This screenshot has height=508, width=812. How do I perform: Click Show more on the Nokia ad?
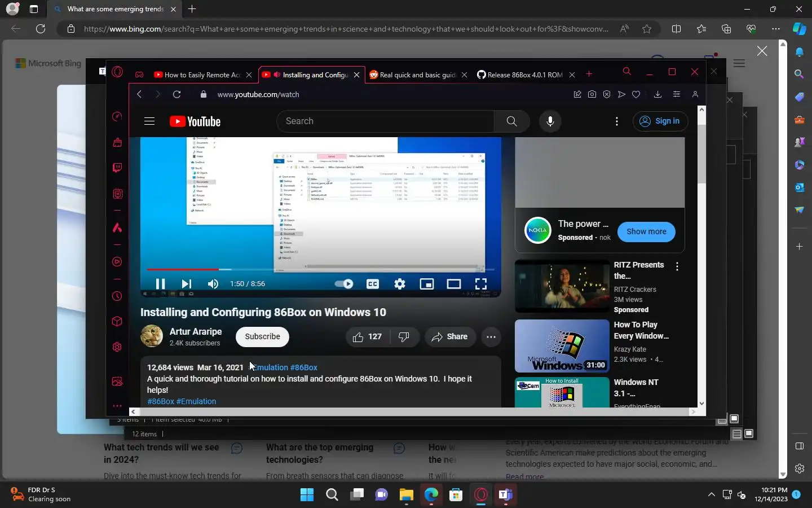646,231
